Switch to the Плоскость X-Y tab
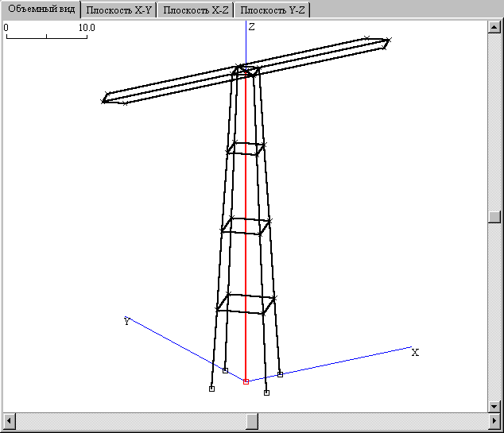The width and height of the screenshot is (504, 433). 118,10
